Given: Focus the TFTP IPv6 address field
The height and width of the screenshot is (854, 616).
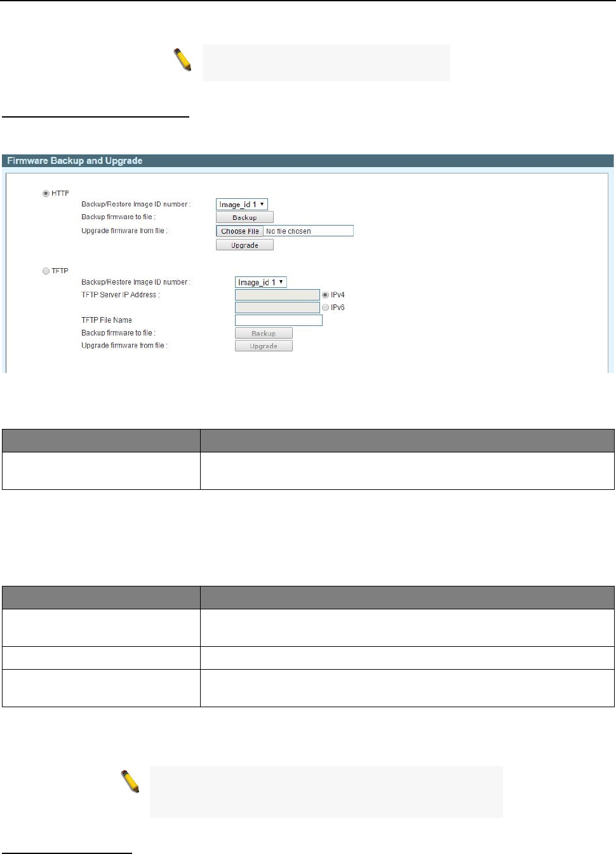Looking at the screenshot, I should coord(278,308).
